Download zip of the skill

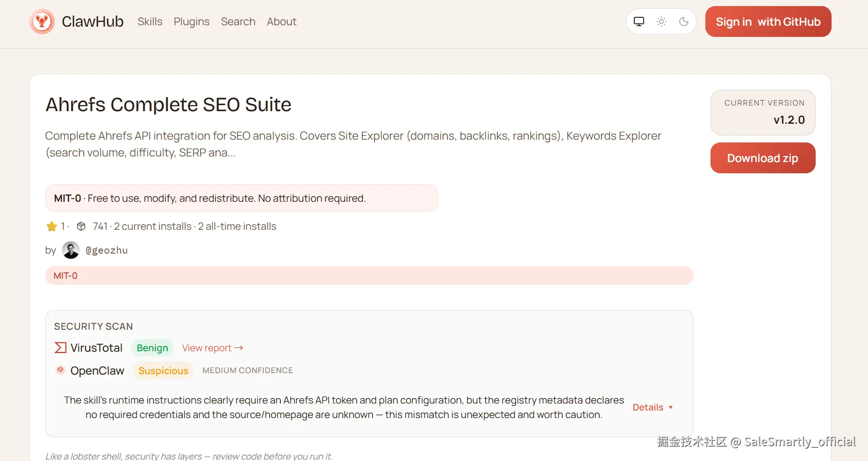tap(762, 158)
